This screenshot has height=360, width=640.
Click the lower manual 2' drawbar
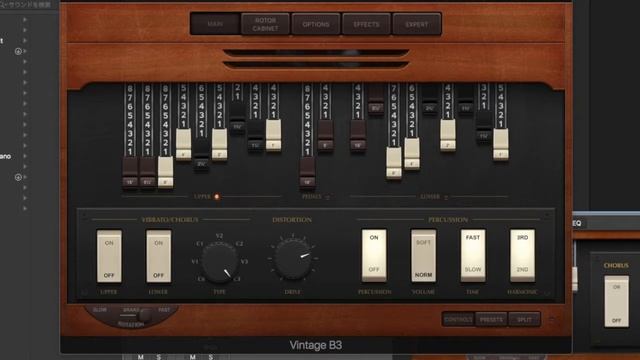pos(448,135)
